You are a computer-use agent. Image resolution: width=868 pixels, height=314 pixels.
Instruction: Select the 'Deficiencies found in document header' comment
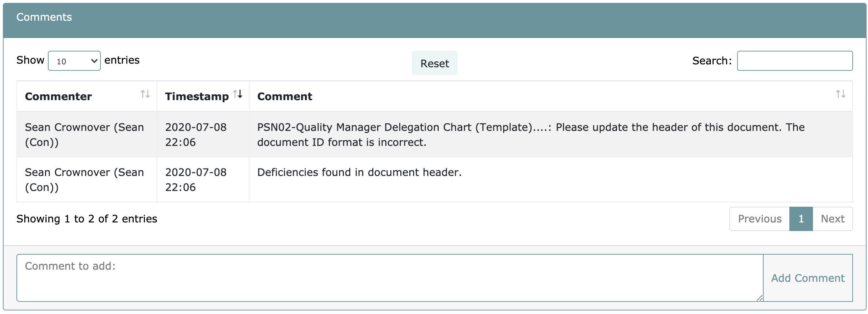click(x=359, y=173)
